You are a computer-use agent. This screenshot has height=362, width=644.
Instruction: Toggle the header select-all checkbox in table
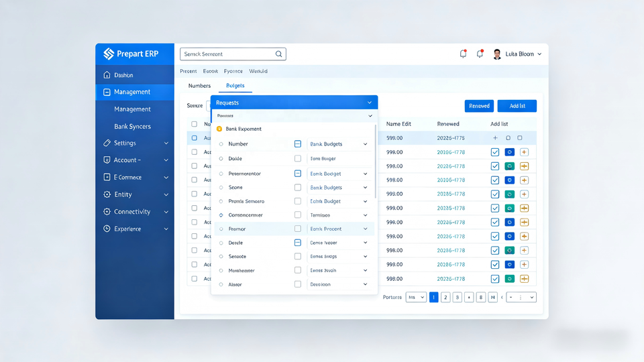195,124
